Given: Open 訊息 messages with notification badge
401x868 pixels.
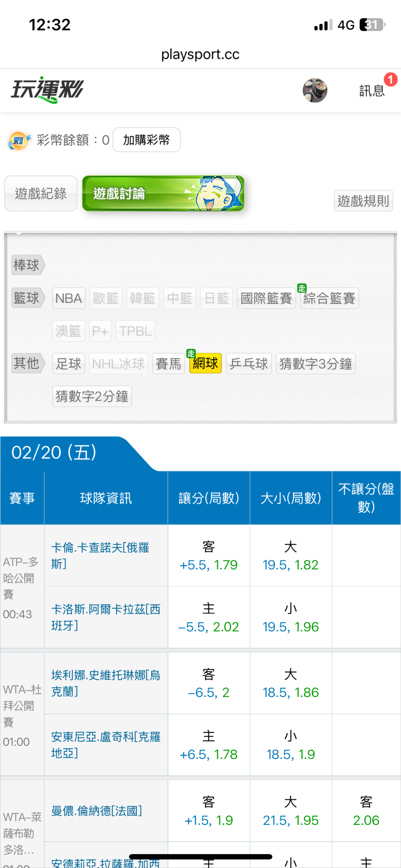Looking at the screenshot, I should pyautogui.click(x=372, y=90).
